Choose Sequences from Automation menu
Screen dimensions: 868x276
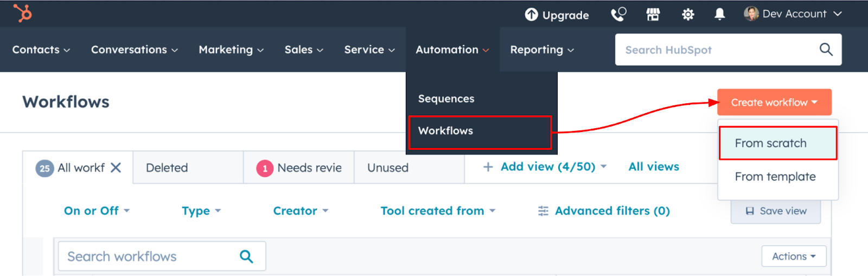coord(446,99)
